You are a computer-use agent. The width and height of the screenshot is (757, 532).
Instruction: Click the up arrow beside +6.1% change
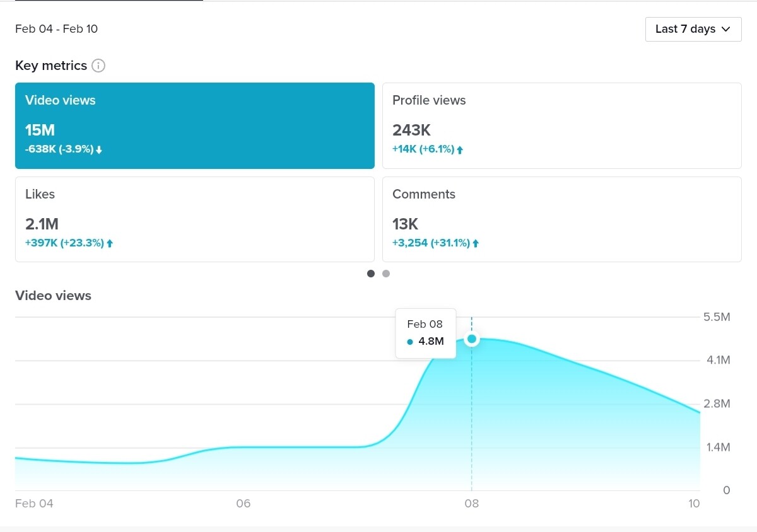pyautogui.click(x=460, y=150)
